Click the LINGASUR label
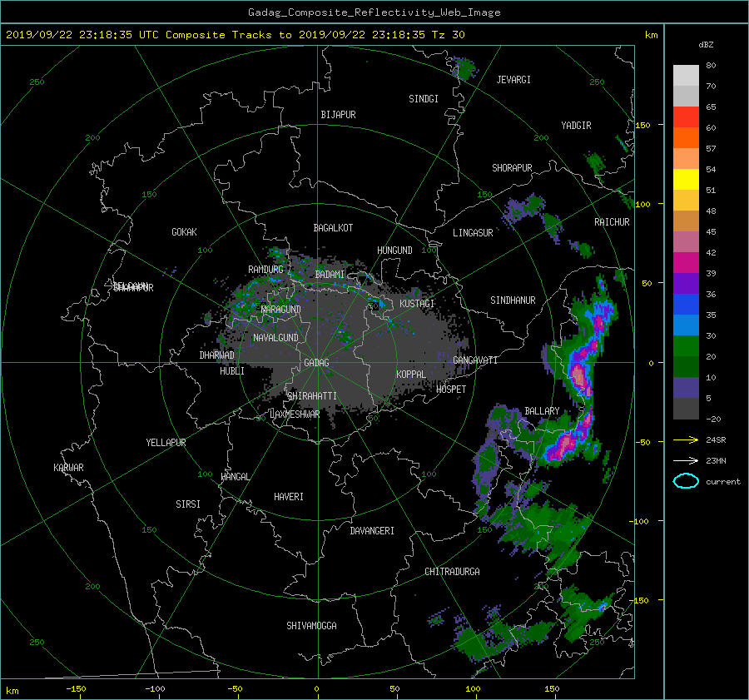This screenshot has height=700, width=749. pyautogui.click(x=473, y=233)
